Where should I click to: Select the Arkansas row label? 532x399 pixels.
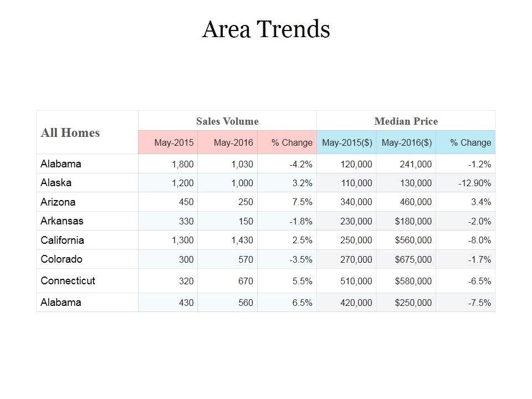click(87, 221)
